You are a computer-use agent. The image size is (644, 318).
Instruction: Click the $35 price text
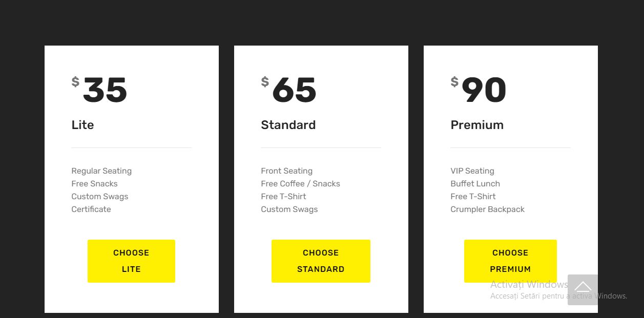tap(100, 90)
